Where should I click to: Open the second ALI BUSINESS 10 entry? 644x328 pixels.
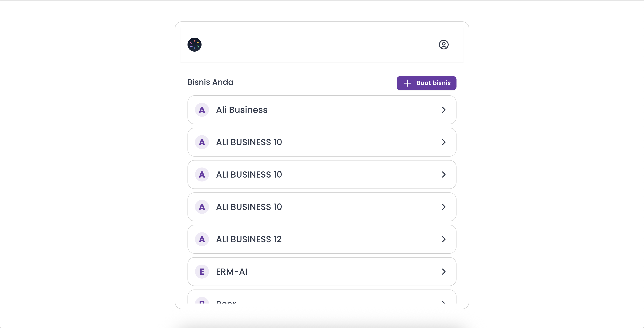322,174
